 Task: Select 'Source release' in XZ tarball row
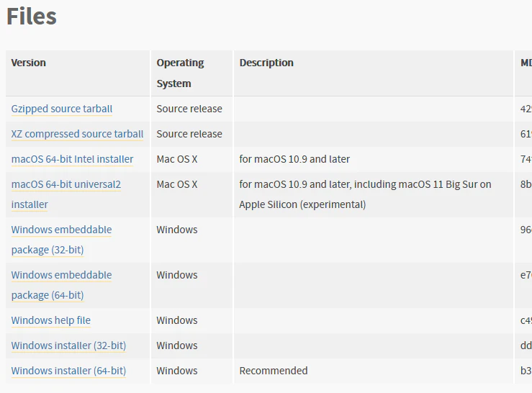[x=189, y=134]
